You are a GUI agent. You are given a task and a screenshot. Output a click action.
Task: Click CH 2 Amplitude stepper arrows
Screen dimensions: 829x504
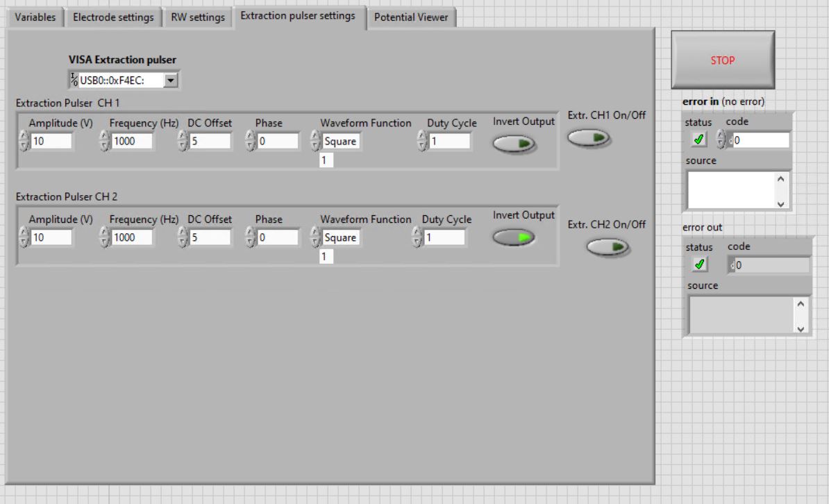24,237
